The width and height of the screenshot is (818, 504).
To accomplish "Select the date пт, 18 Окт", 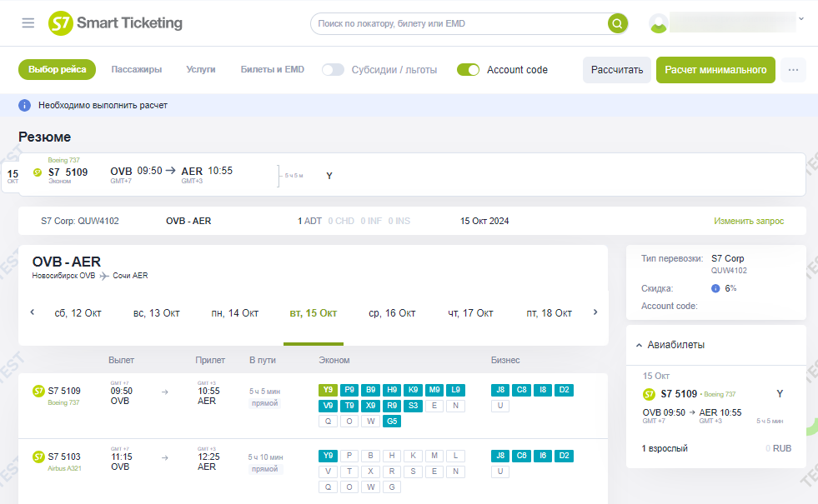I will [549, 313].
